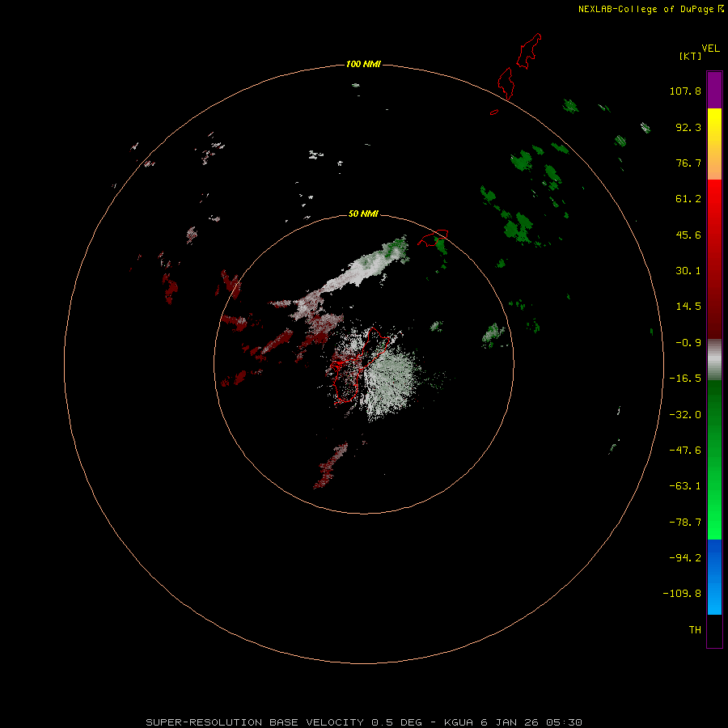Click the yellow-orange segment of the color bar
Image resolution: width=728 pixels, height=728 pixels.
click(x=714, y=144)
